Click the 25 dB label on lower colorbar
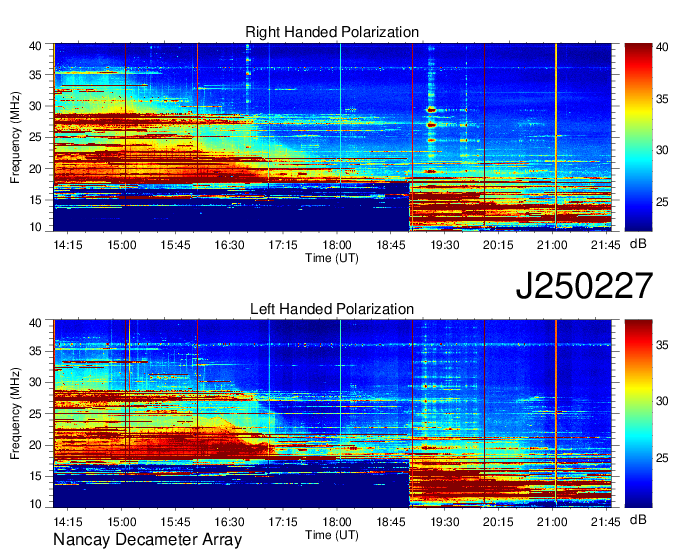 coord(662,458)
